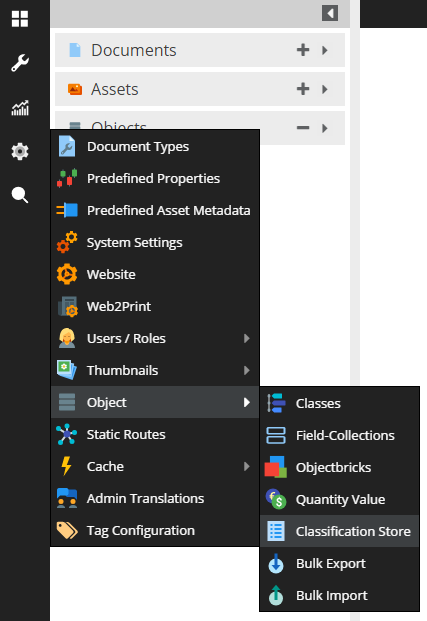Open the dashboard grid icon
The width and height of the screenshot is (427, 621).
pos(20,19)
